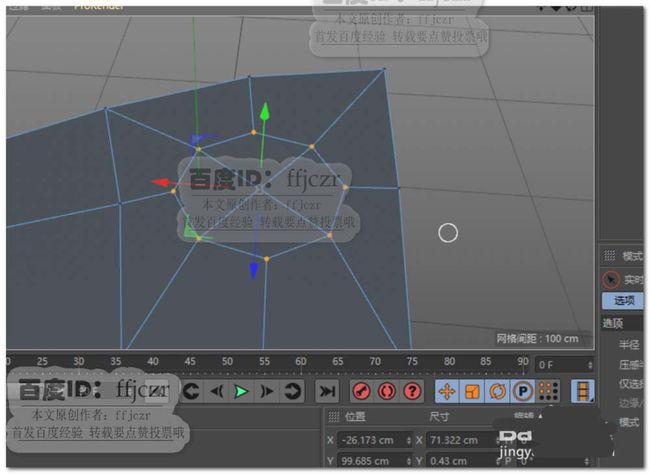
Task: Toggle the Point Level Animation dots icon
Action: coord(548,391)
